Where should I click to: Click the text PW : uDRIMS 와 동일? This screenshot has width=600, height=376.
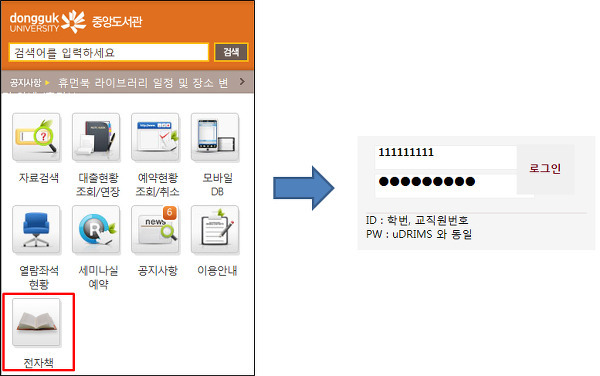tap(419, 234)
